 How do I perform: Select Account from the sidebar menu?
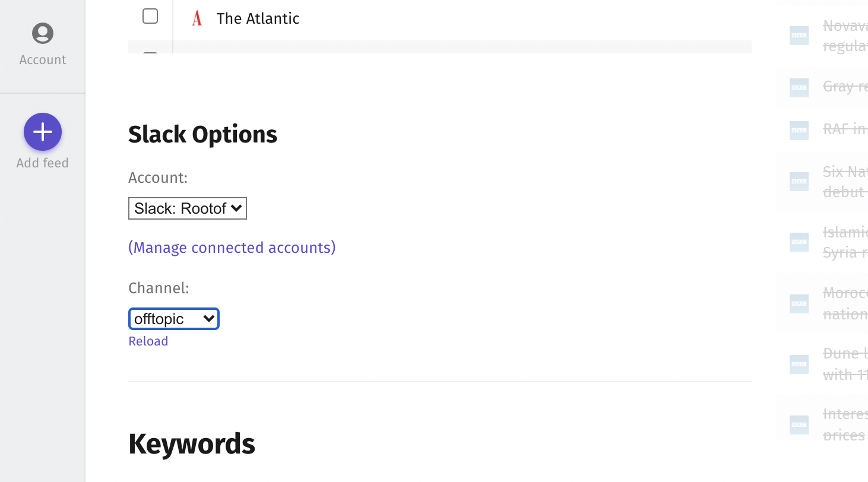[x=42, y=43]
